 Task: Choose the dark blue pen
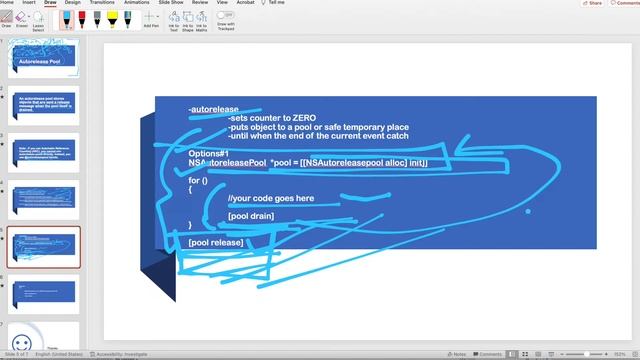tap(128, 20)
